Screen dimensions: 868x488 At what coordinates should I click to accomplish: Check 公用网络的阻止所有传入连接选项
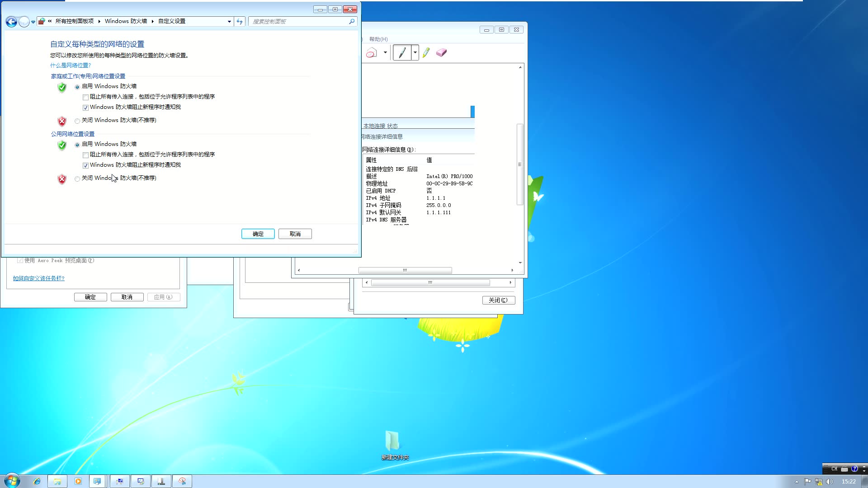85,155
